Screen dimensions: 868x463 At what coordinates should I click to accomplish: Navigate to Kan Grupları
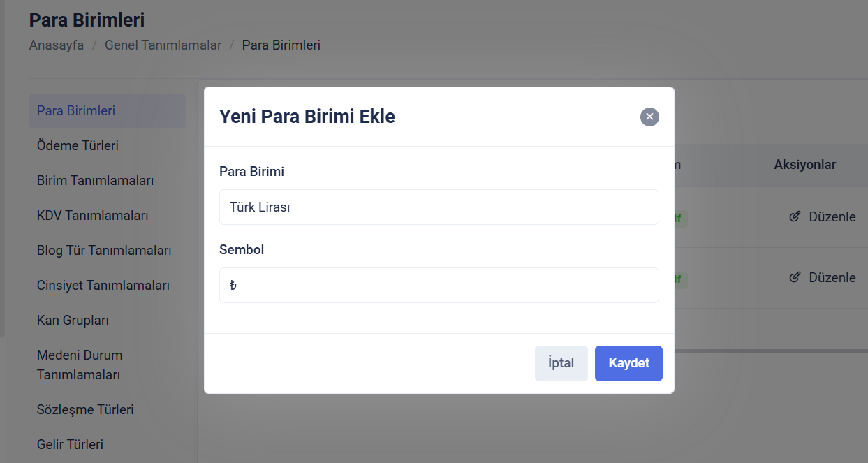(x=73, y=321)
